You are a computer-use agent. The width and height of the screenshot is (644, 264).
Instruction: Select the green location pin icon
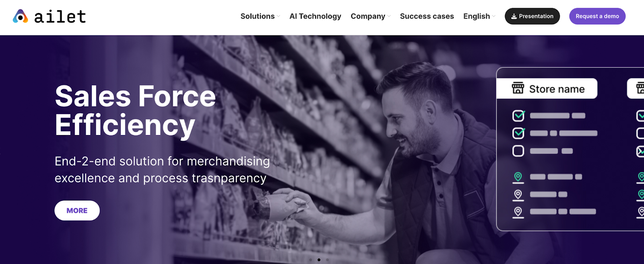[x=518, y=177]
